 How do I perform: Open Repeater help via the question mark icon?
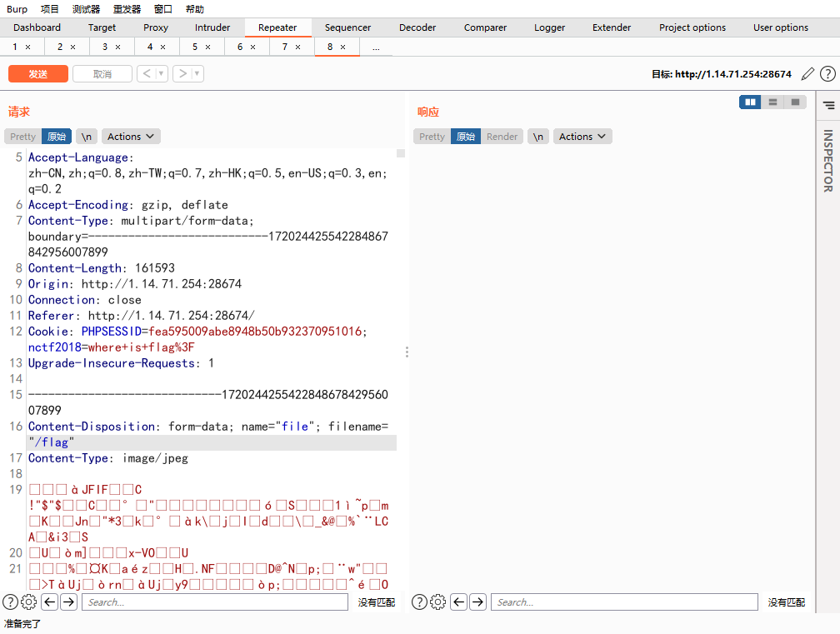[827, 74]
